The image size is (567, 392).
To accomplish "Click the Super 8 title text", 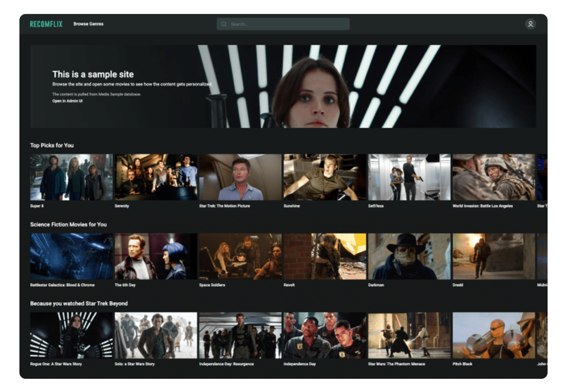I will tap(37, 206).
